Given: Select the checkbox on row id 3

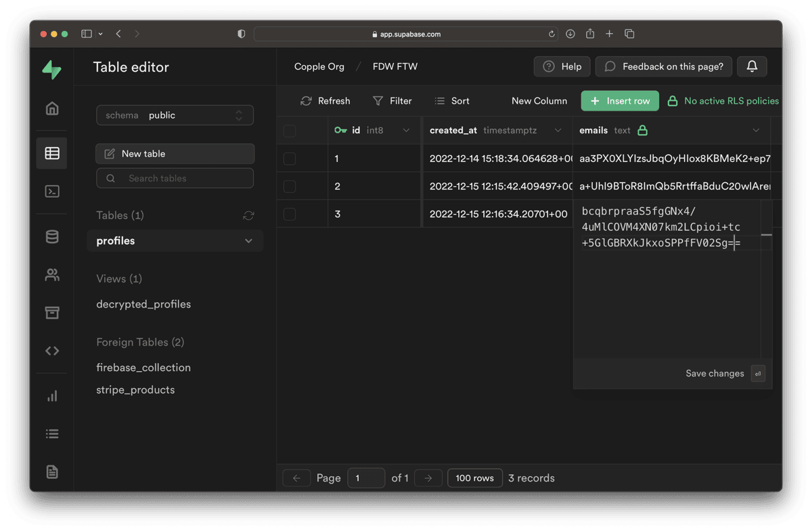Looking at the screenshot, I should point(290,213).
